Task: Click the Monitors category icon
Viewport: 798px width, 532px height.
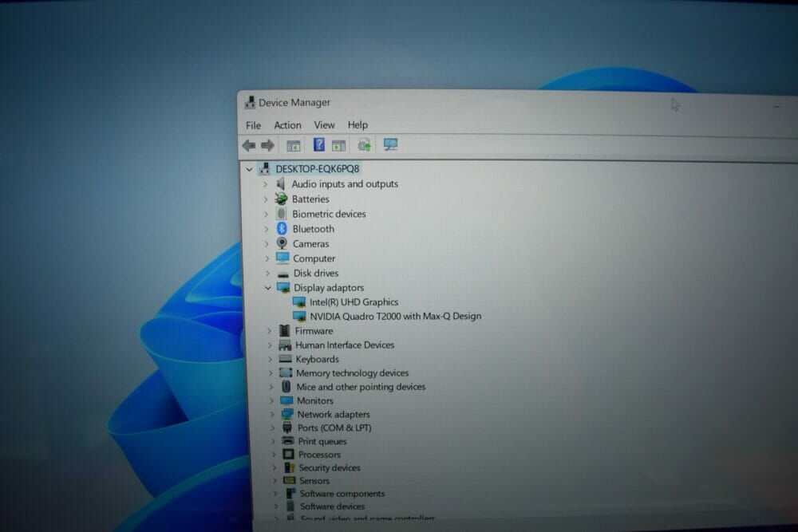Action: [x=286, y=400]
